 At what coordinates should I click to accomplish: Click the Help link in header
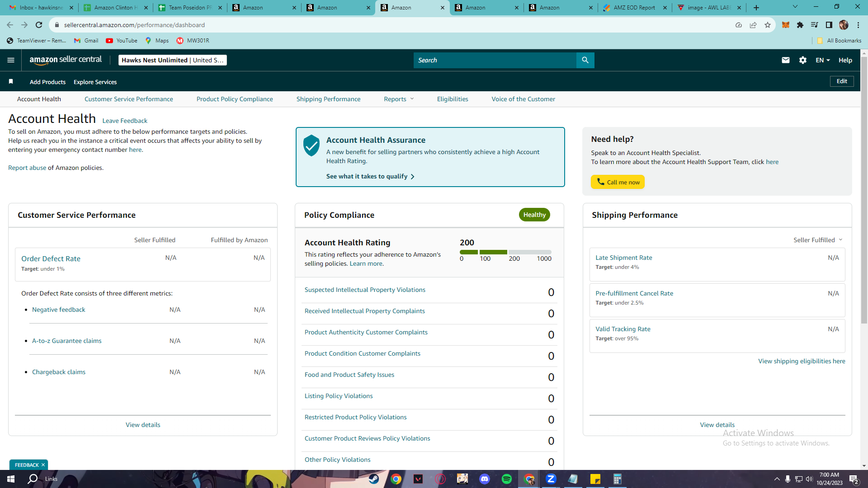[x=845, y=60]
